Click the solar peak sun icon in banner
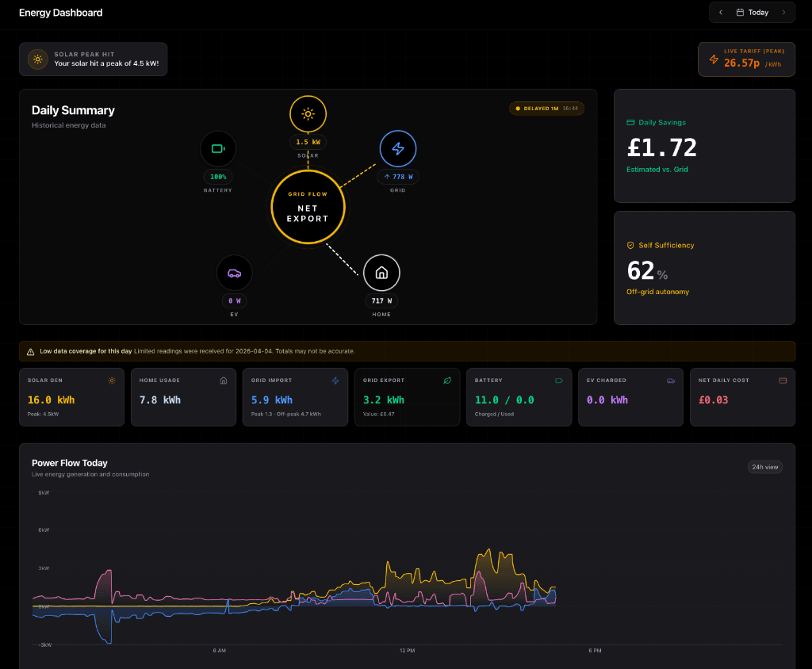Viewport: 812px width, 669px height. pyautogui.click(x=37, y=59)
